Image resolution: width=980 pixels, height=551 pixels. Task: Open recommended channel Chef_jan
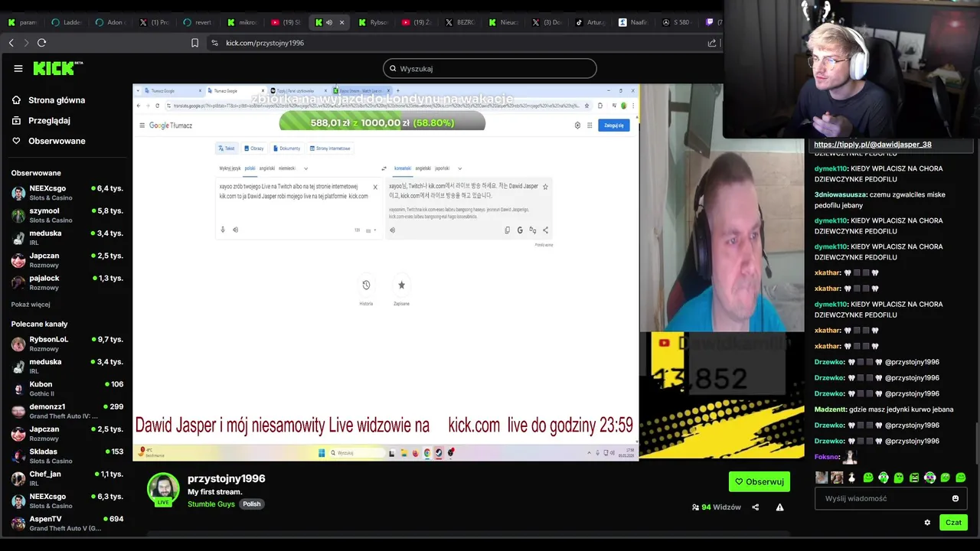point(67,478)
